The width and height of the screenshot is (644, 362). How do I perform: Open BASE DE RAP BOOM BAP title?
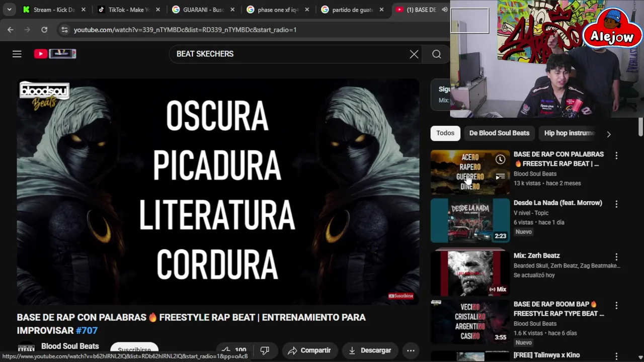tap(558, 309)
